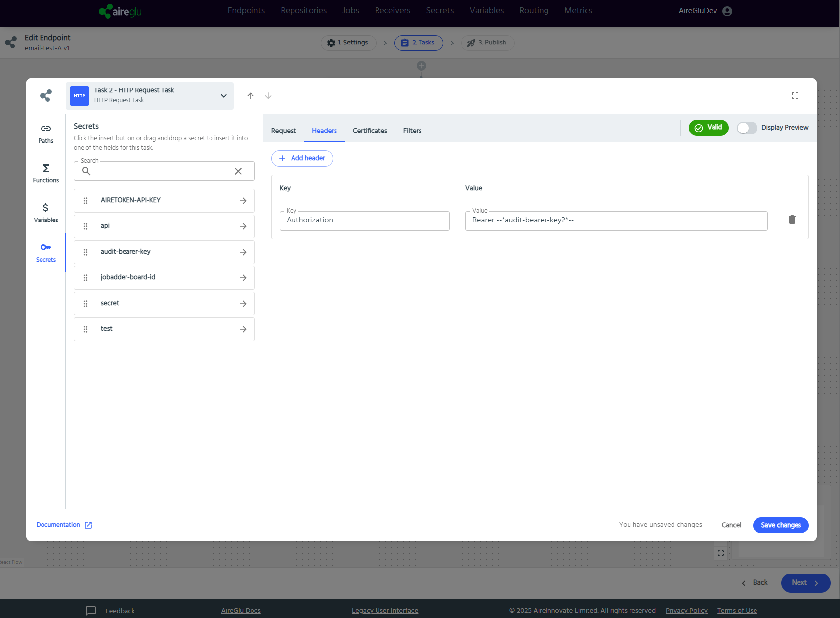Click Save changes button
840x618 pixels.
(x=781, y=525)
